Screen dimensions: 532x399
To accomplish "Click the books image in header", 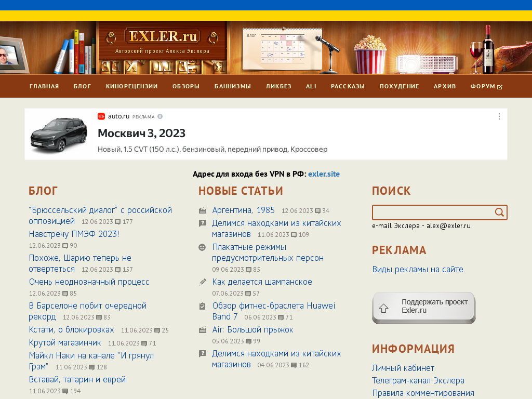I will point(75,52).
